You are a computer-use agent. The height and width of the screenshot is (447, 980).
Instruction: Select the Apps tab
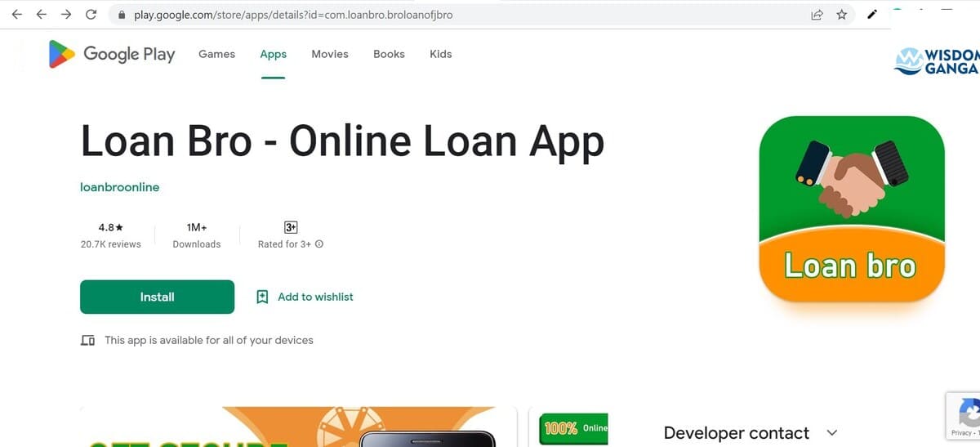(273, 54)
